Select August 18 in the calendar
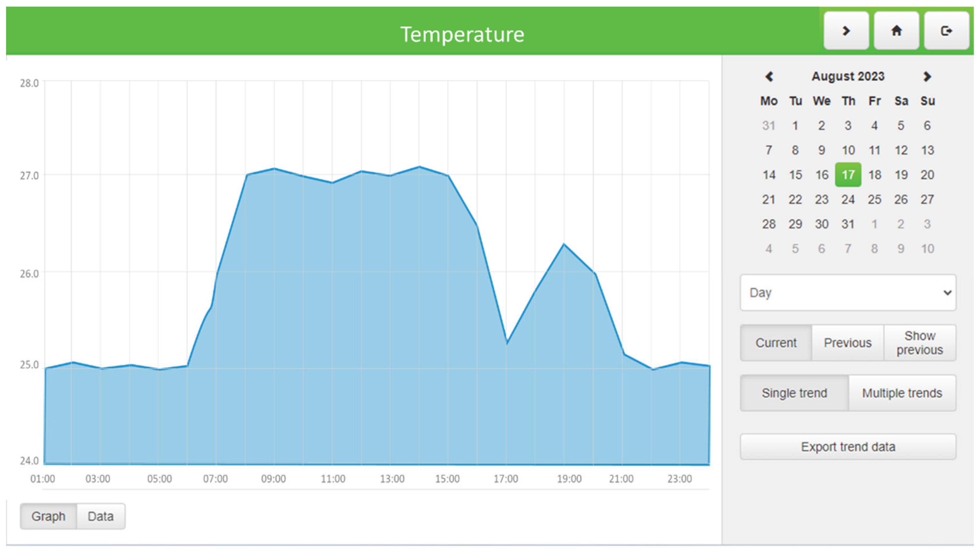The image size is (980, 552). [x=875, y=175]
